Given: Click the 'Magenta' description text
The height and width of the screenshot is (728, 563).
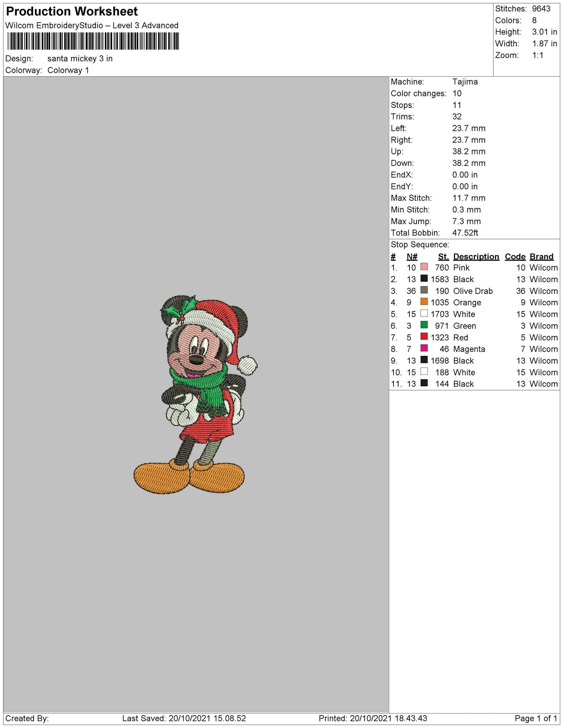Looking at the screenshot, I should pos(469,349).
